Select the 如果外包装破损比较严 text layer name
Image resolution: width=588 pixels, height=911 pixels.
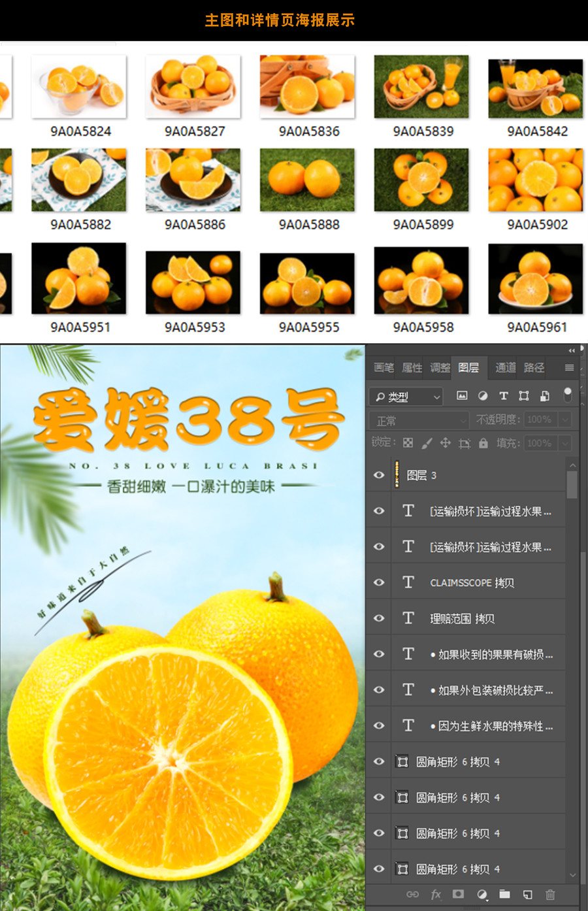coord(492,690)
